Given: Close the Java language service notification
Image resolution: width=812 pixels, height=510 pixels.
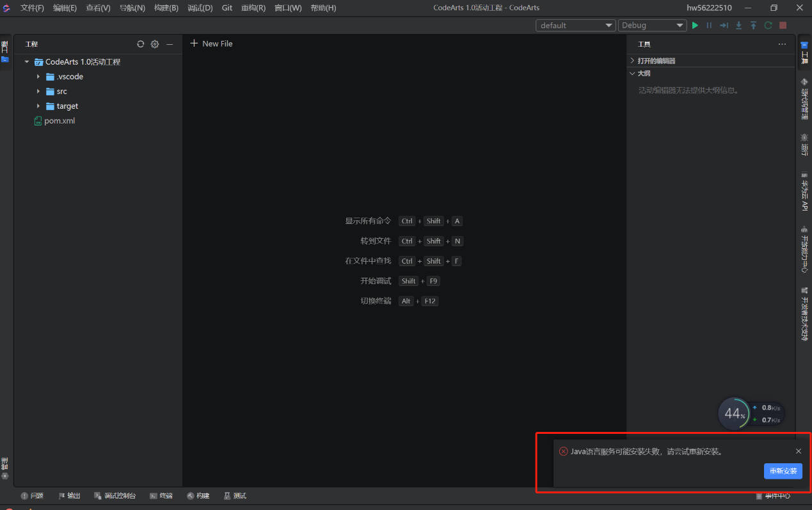Looking at the screenshot, I should [799, 451].
